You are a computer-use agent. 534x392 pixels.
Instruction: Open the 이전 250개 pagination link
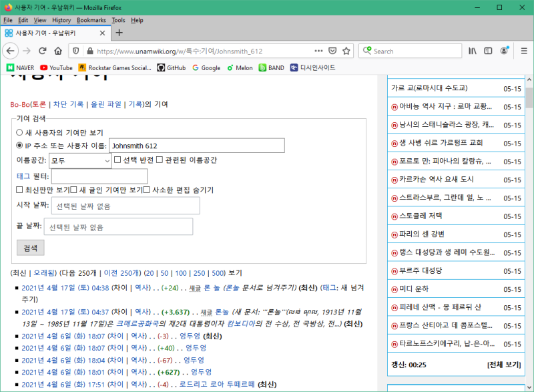click(121, 273)
